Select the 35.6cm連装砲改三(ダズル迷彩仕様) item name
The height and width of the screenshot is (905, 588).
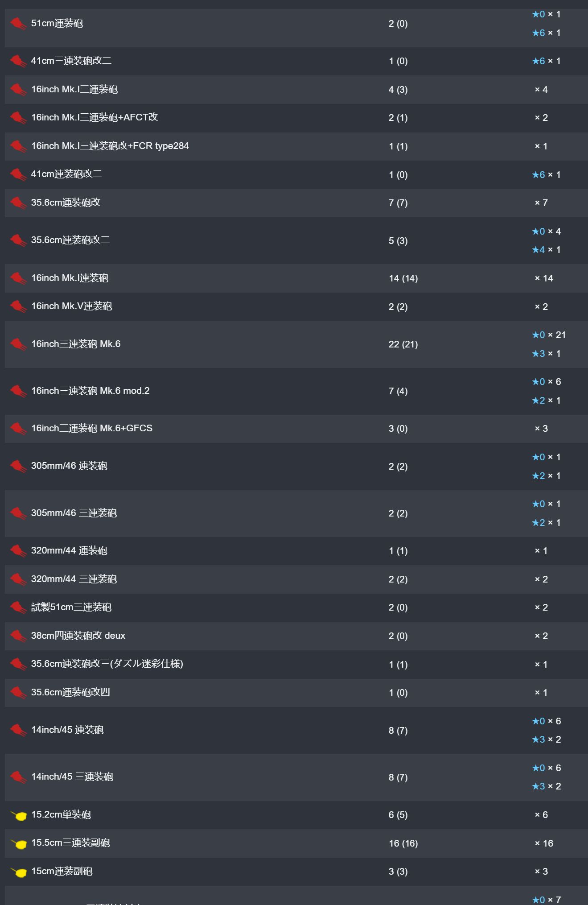pyautogui.click(x=107, y=664)
